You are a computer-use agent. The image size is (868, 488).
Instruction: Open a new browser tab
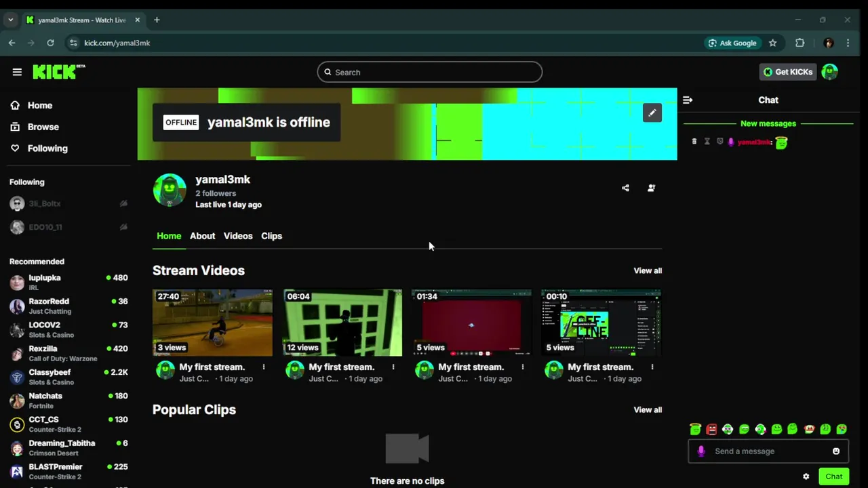pyautogui.click(x=157, y=20)
